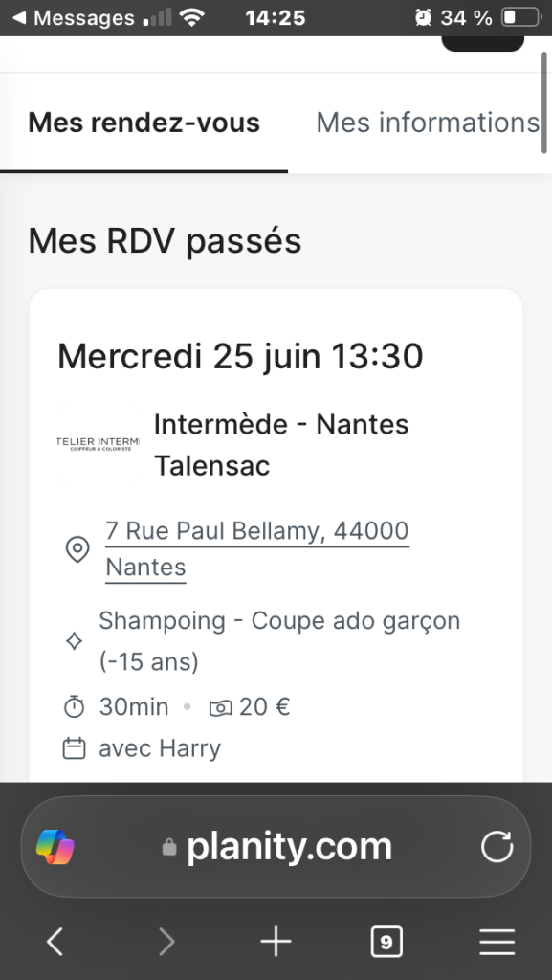Tap the Mercredi 25 juin 13:30 heading
Image resolution: width=552 pixels, height=980 pixels.
coord(240,356)
